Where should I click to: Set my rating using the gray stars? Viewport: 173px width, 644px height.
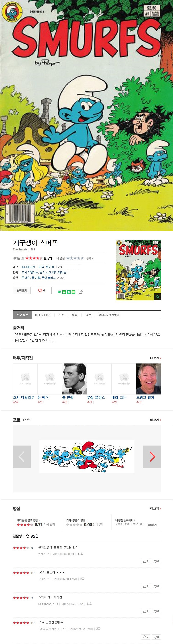click(75, 258)
